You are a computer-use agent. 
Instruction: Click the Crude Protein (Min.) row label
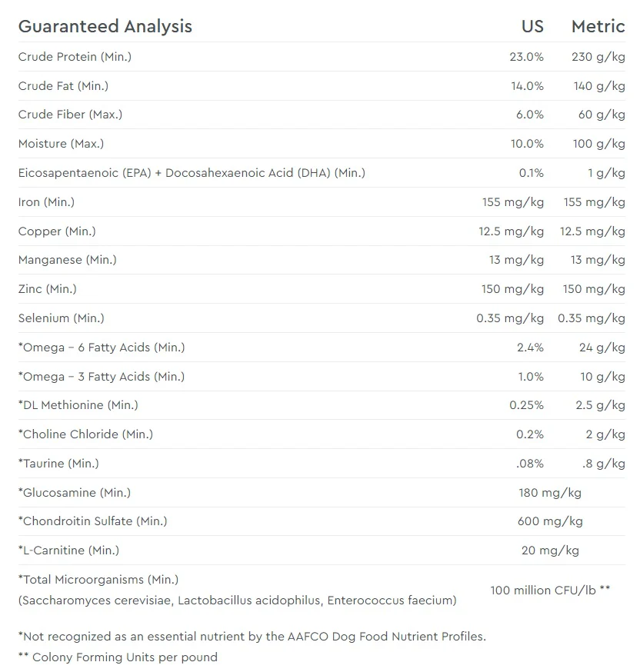tap(75, 57)
